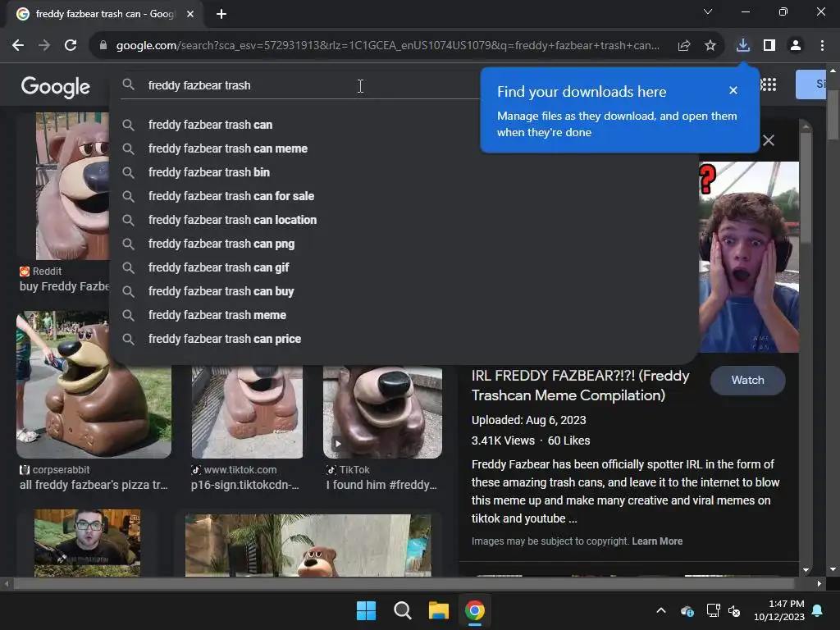Viewport: 840px width, 630px height.
Task: Open the Chrome downloads icon
Action: click(742, 46)
